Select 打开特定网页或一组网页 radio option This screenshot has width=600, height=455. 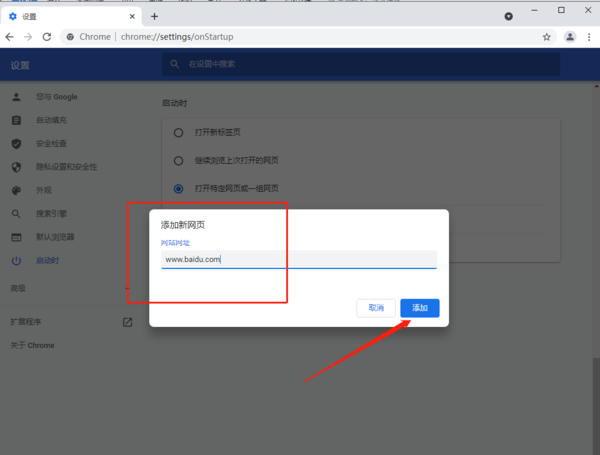click(x=178, y=188)
